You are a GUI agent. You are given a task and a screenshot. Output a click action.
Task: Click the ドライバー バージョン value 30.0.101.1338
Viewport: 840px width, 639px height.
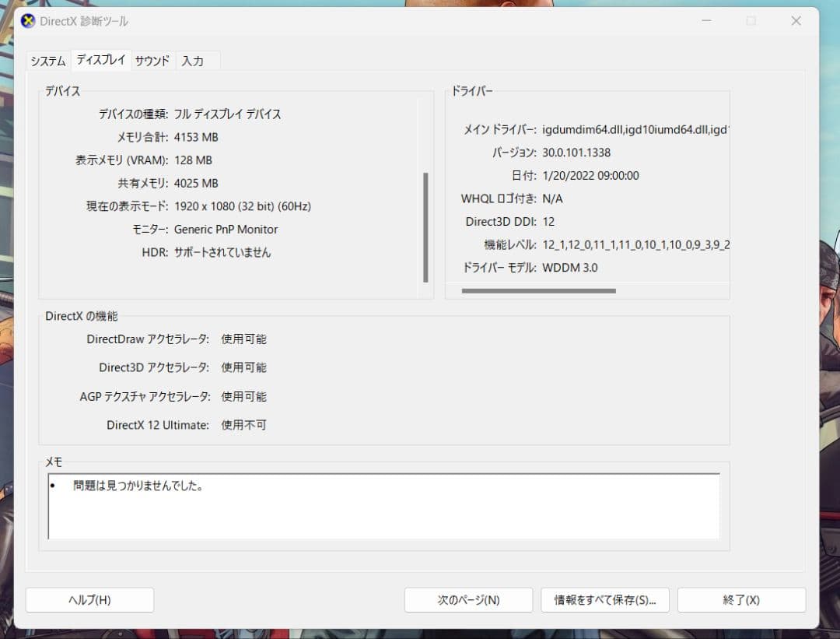(x=574, y=153)
